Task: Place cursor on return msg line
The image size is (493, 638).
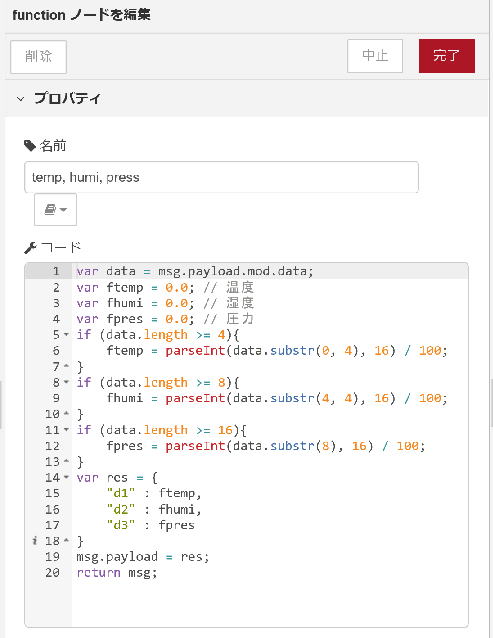Action: (x=117, y=572)
